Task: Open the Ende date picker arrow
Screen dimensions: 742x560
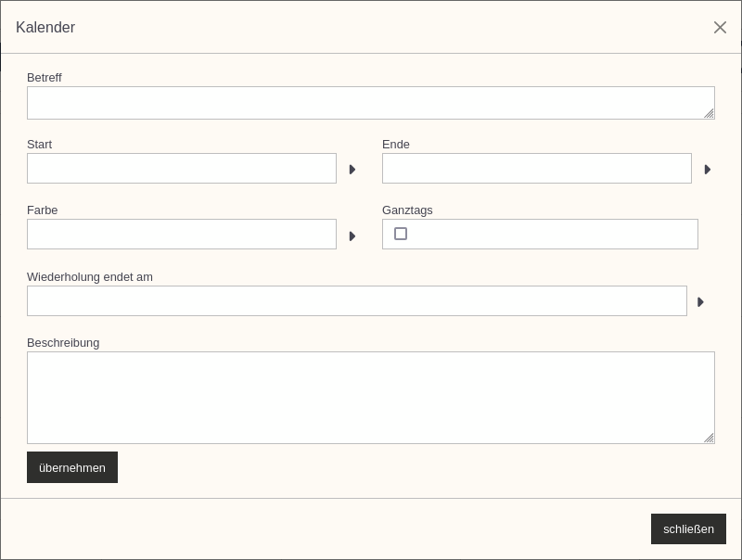Action: pos(708,170)
